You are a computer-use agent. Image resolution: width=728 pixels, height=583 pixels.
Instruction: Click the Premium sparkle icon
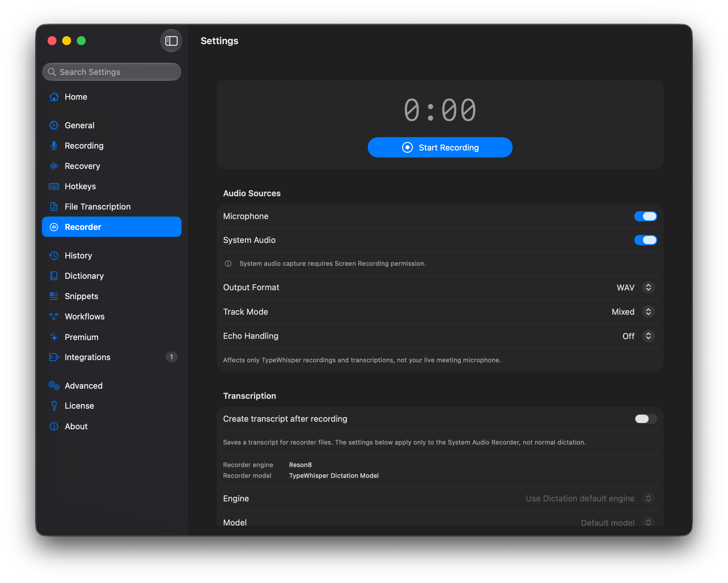point(54,337)
